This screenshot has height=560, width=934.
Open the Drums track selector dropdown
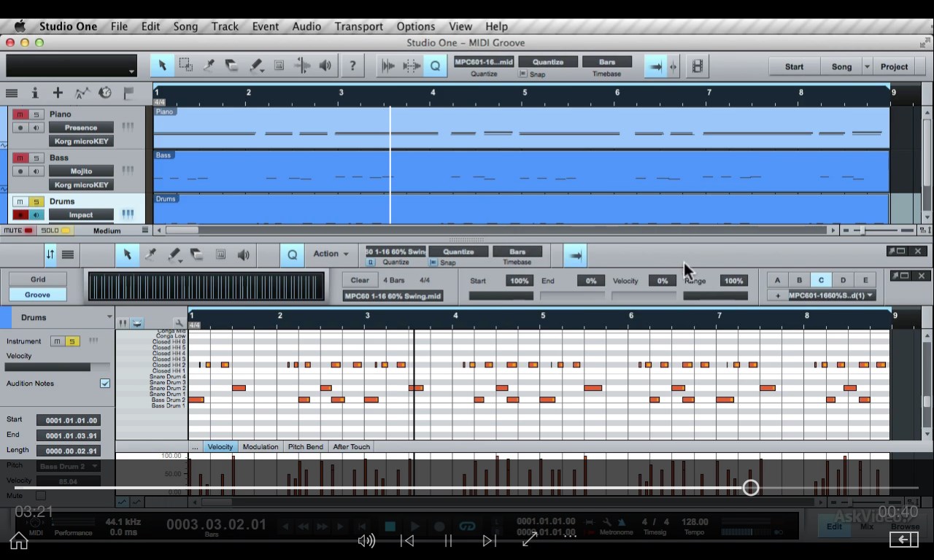tap(109, 317)
